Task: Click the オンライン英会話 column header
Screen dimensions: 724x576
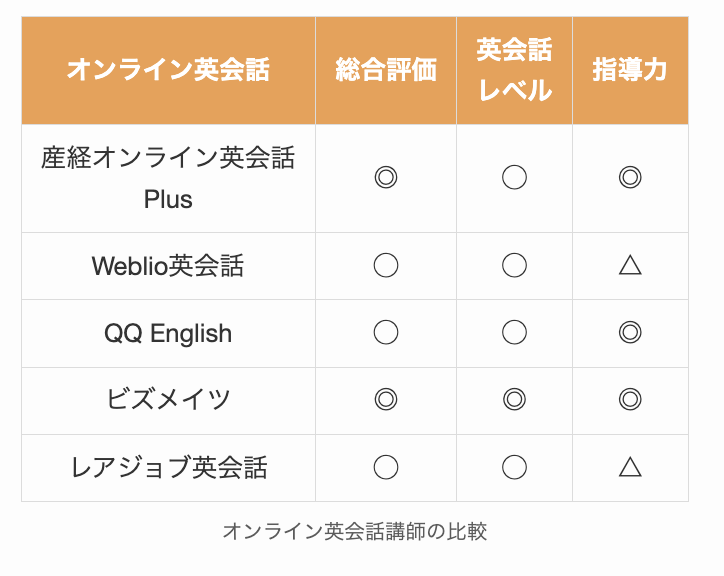Action: click(x=168, y=70)
